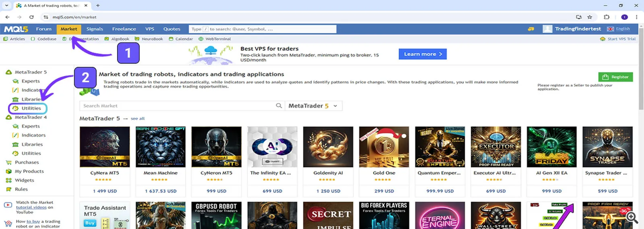Click the green Register button
Image resolution: width=644 pixels, height=229 pixels.
coord(616,77)
